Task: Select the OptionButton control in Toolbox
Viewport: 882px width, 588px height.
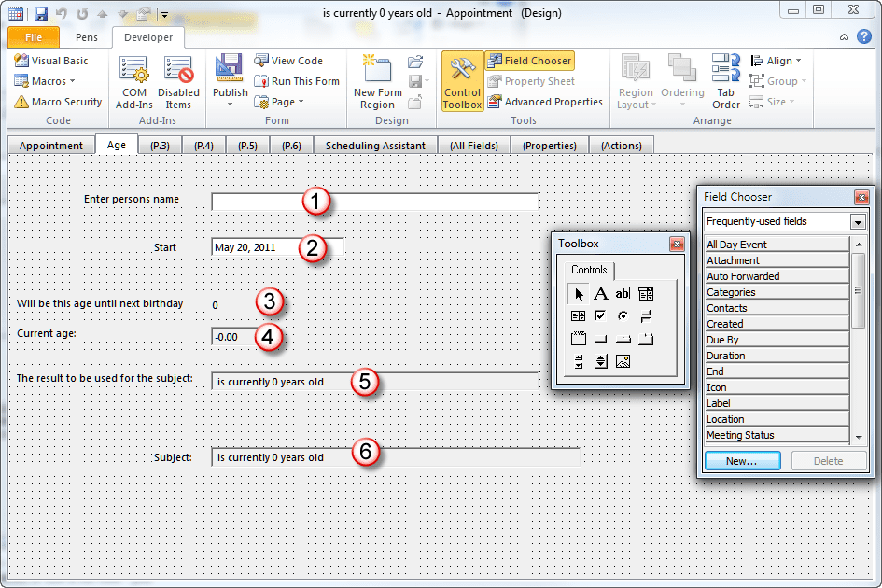Action: tap(623, 316)
